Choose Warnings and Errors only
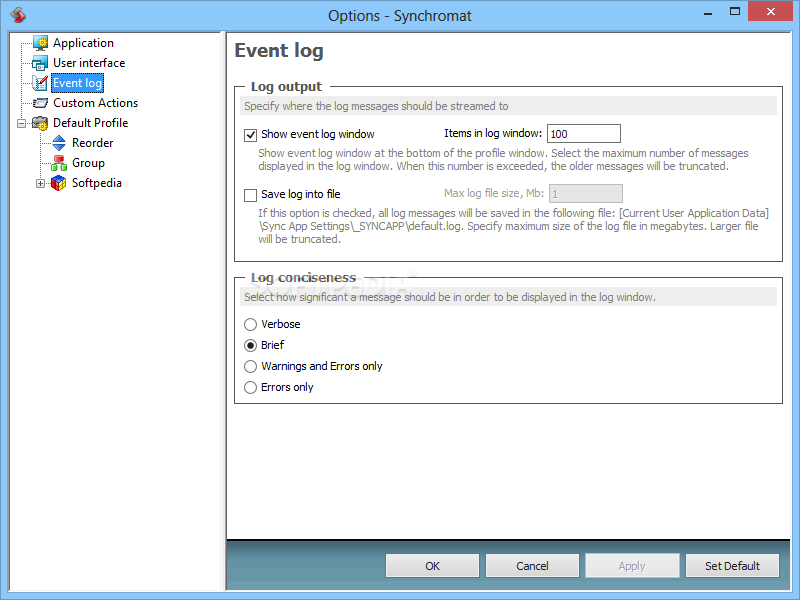 pyautogui.click(x=251, y=366)
